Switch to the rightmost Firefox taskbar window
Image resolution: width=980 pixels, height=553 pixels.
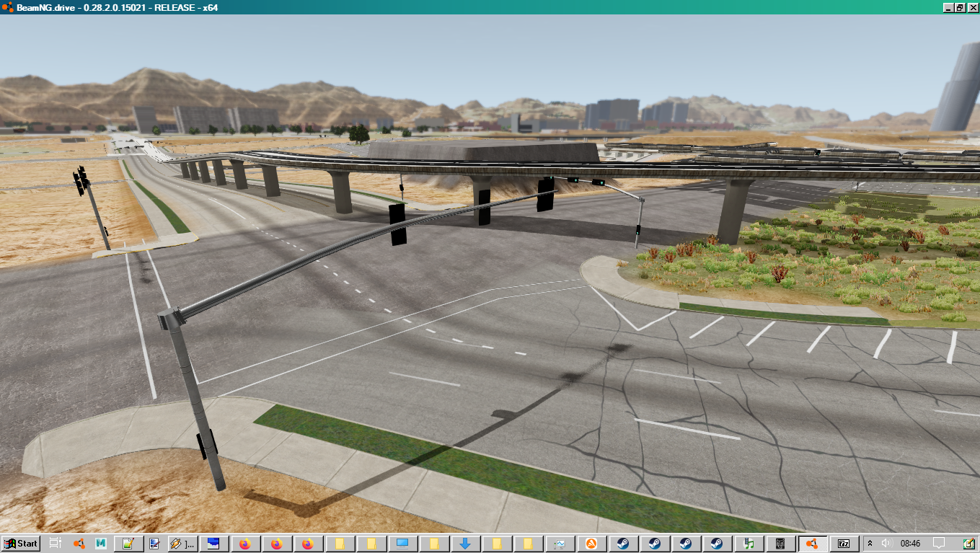(x=308, y=544)
